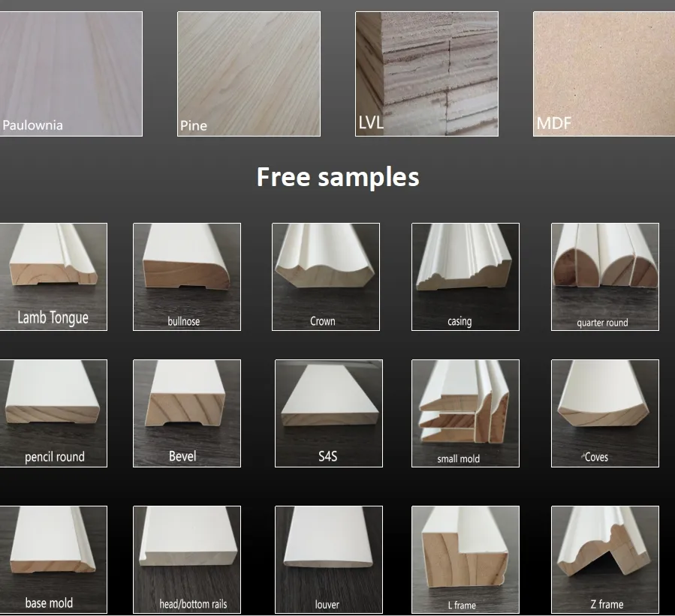Viewport: 675px width, 616px height.
Task: Click the Free samples heading
Action: click(337, 177)
